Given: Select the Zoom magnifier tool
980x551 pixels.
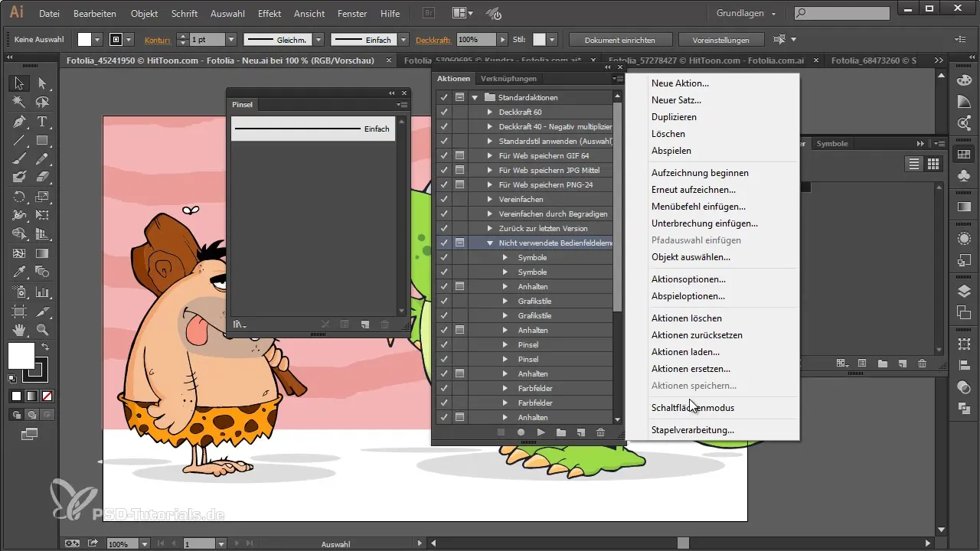Looking at the screenshot, I should (43, 330).
